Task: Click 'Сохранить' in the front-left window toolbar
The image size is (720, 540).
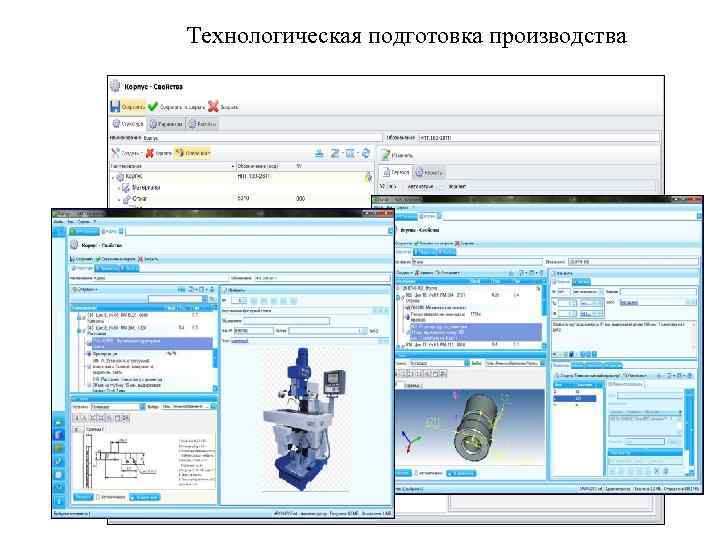Action: pyautogui.click(x=82, y=259)
